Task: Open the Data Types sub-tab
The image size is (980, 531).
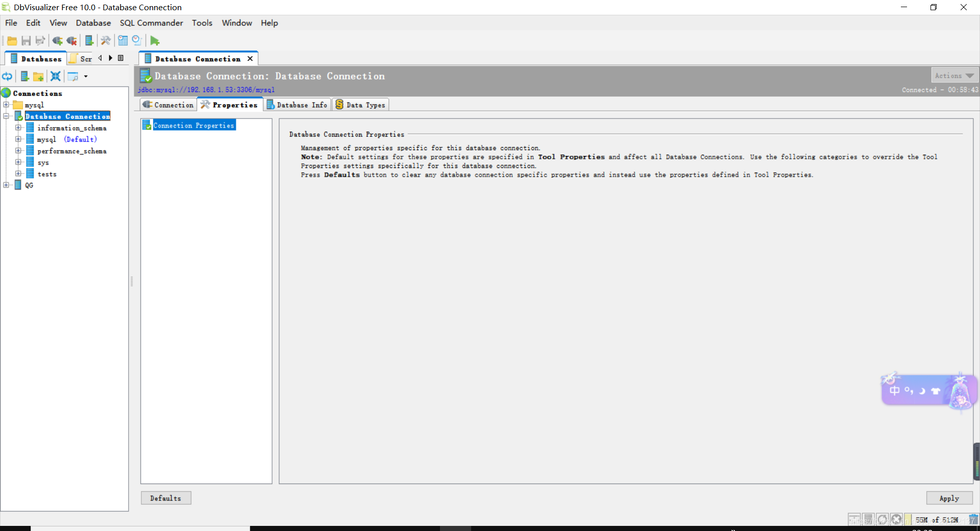Action: point(360,105)
